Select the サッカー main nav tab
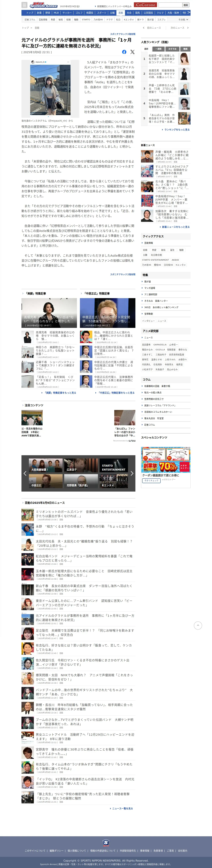This screenshot has width=212, height=868. pyautogui.click(x=67, y=13)
